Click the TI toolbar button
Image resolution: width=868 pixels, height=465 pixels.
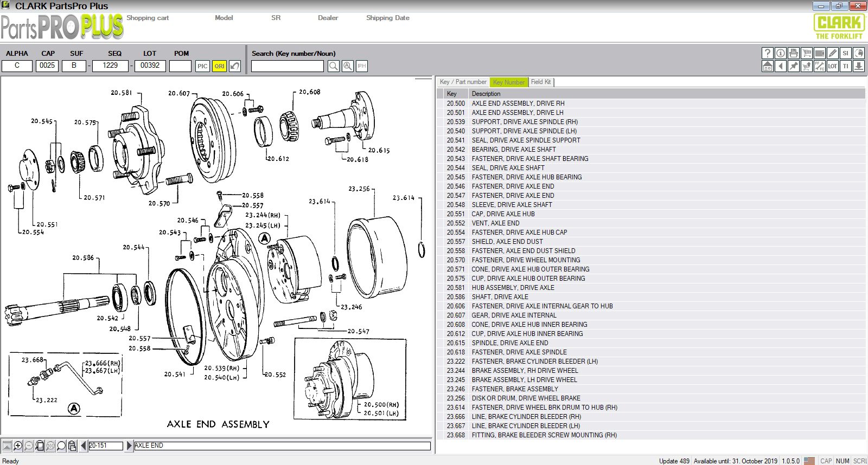846,66
